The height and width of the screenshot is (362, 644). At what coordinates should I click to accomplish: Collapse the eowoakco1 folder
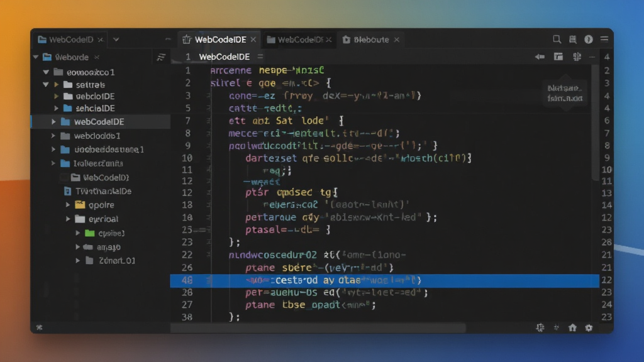46,72
